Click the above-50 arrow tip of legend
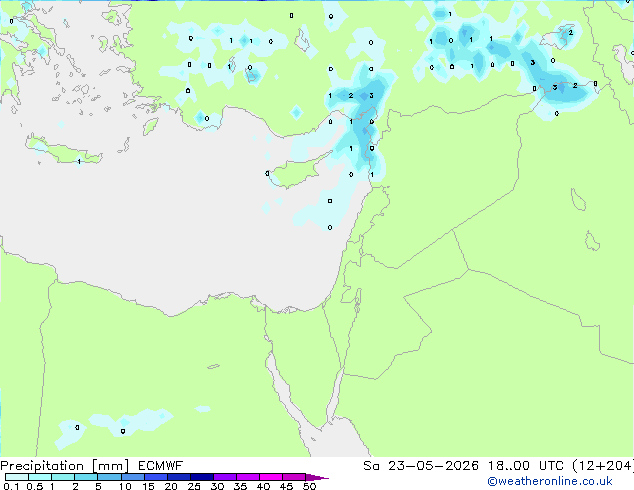Viewport: 634px width, 490px height. pos(317,477)
